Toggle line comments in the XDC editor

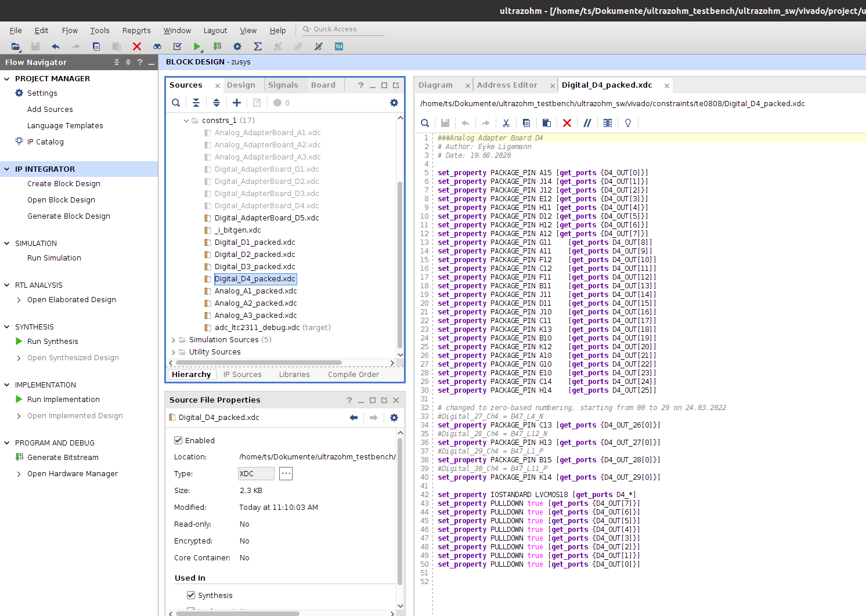(587, 123)
